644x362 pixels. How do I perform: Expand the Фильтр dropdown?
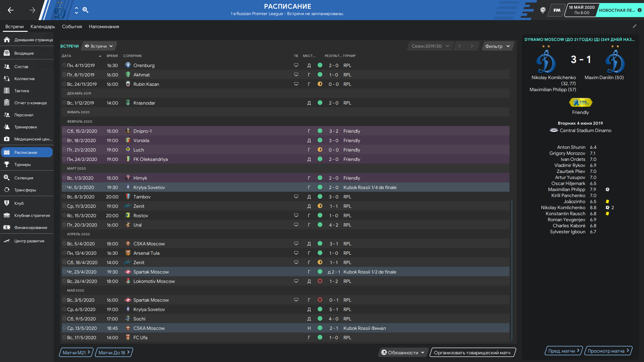tap(497, 46)
